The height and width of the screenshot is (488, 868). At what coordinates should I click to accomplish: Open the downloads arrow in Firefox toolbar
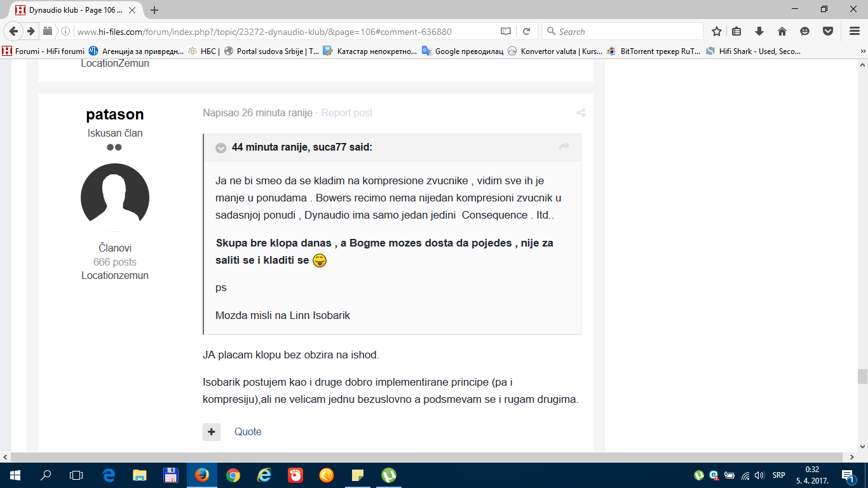tap(759, 31)
